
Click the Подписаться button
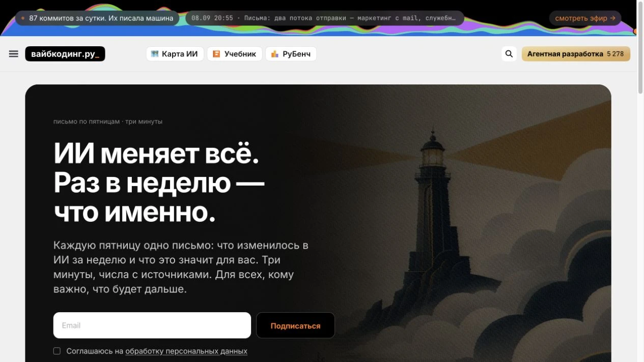(x=295, y=325)
